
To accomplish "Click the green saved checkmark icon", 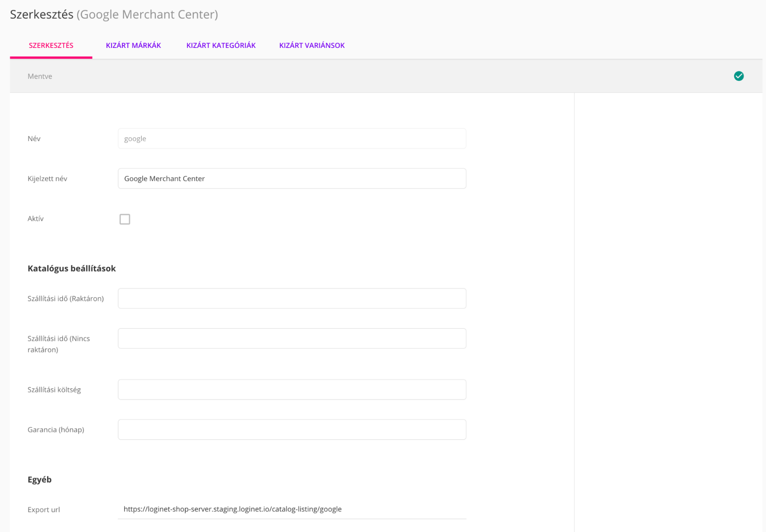I will (x=738, y=76).
